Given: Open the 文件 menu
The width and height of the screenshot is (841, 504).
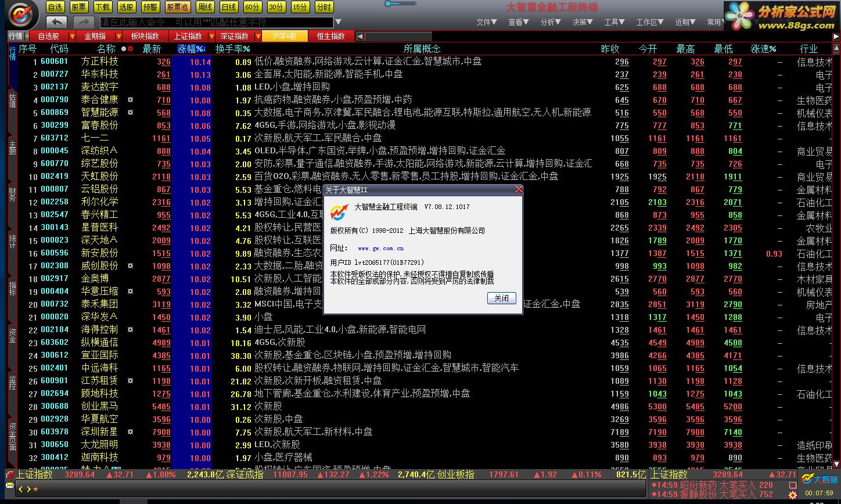Looking at the screenshot, I should (x=487, y=22).
